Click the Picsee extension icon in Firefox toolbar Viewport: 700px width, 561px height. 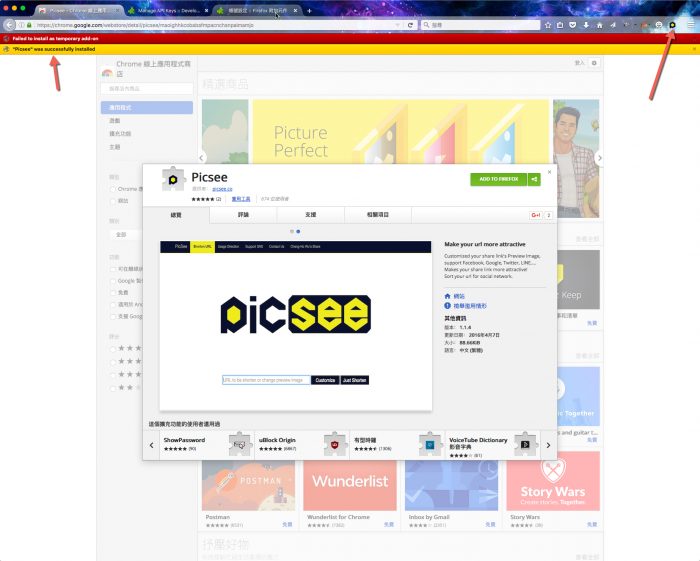(x=672, y=25)
